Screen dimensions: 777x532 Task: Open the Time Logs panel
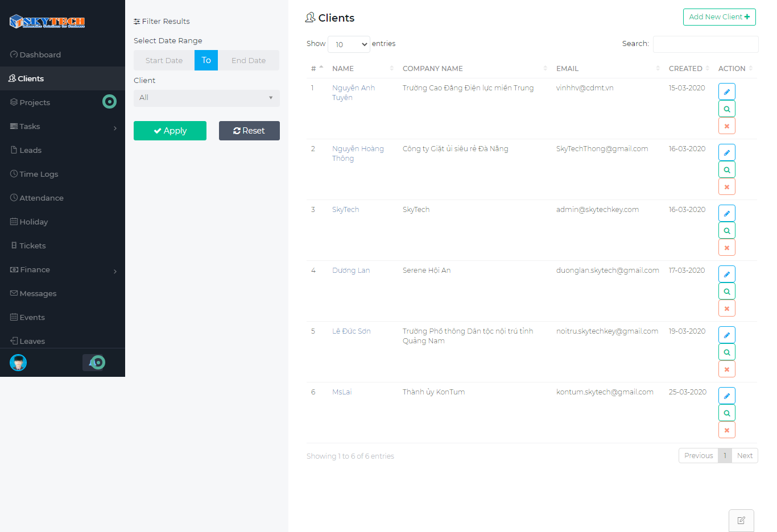click(39, 174)
